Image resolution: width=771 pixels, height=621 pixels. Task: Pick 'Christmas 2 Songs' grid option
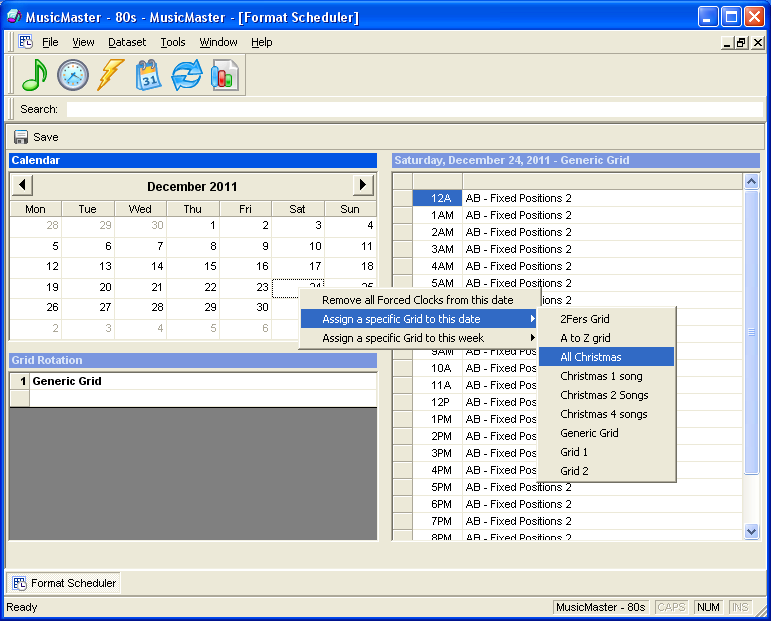coord(604,395)
